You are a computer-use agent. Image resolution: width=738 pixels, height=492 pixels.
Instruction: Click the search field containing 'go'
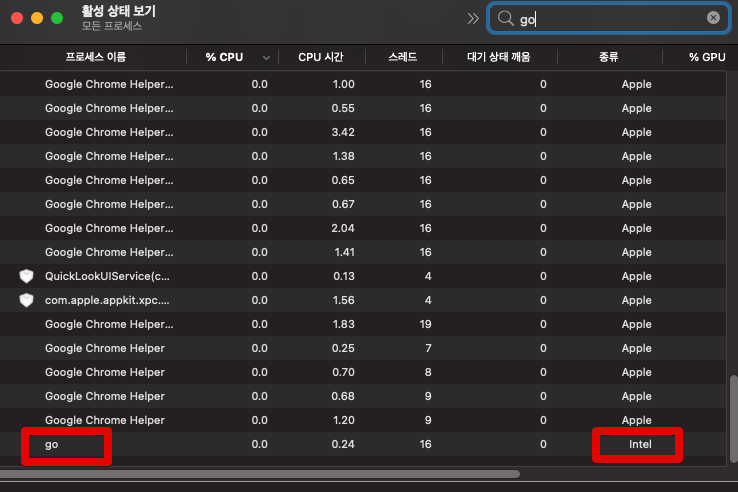609,18
